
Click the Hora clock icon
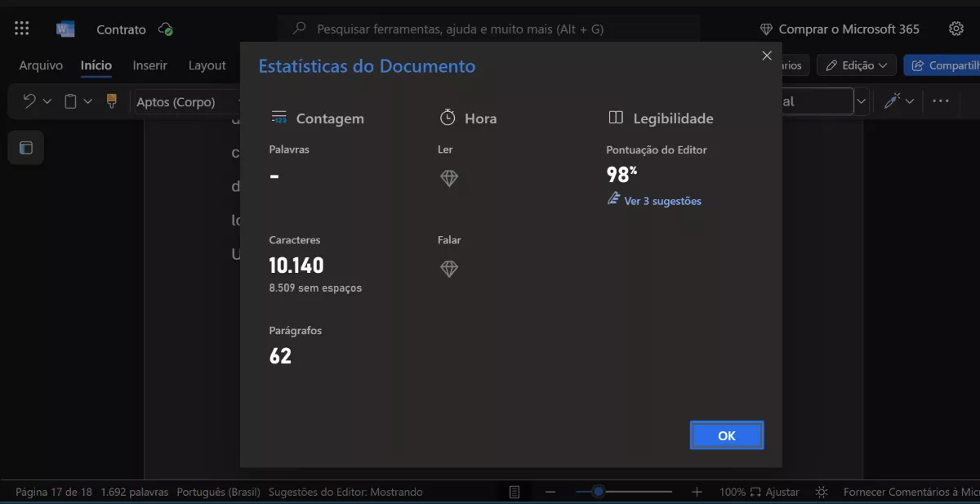click(448, 117)
